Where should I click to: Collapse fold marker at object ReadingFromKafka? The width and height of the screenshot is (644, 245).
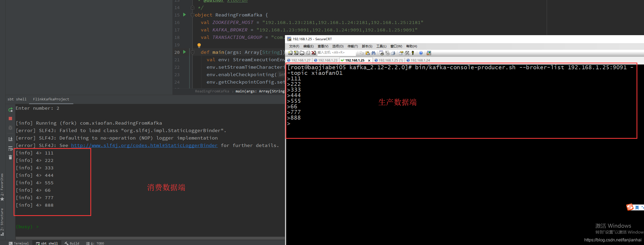(x=192, y=15)
